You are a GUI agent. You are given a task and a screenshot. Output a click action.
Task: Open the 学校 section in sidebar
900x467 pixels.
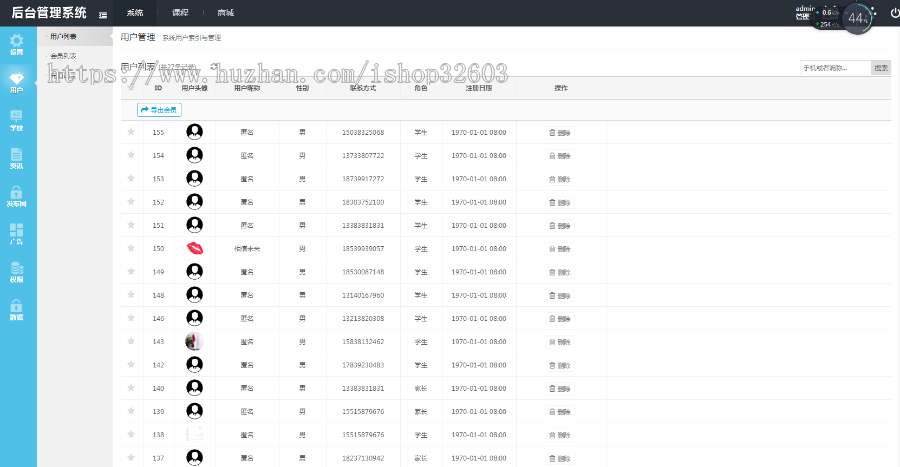tap(17, 121)
